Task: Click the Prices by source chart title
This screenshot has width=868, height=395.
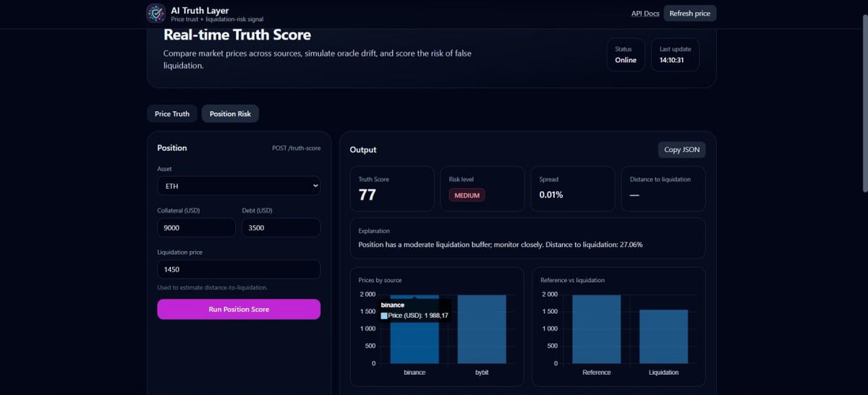Action: point(380,280)
